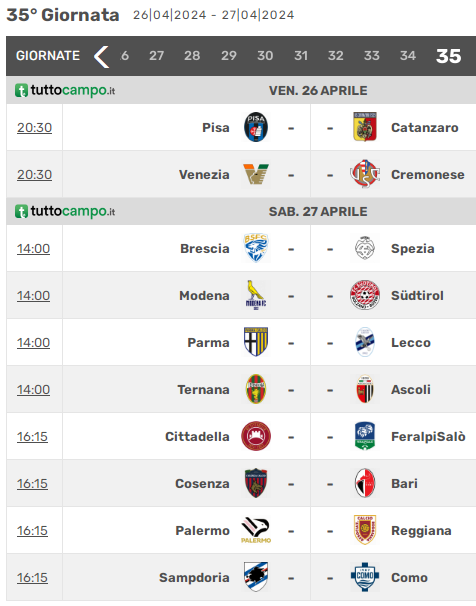The image size is (476, 606).
Task: Click the Modena canary logo
Action: (256, 295)
